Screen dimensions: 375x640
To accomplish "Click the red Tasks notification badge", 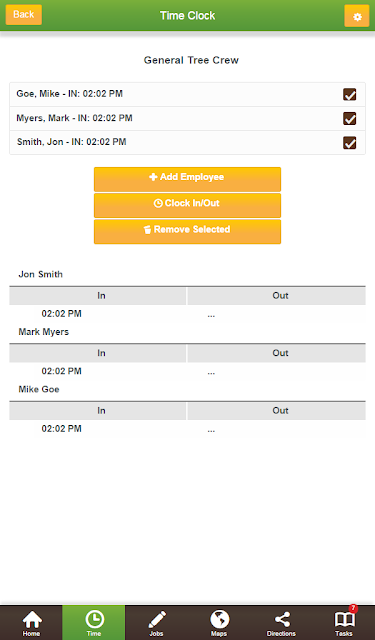I will click(x=353, y=609).
